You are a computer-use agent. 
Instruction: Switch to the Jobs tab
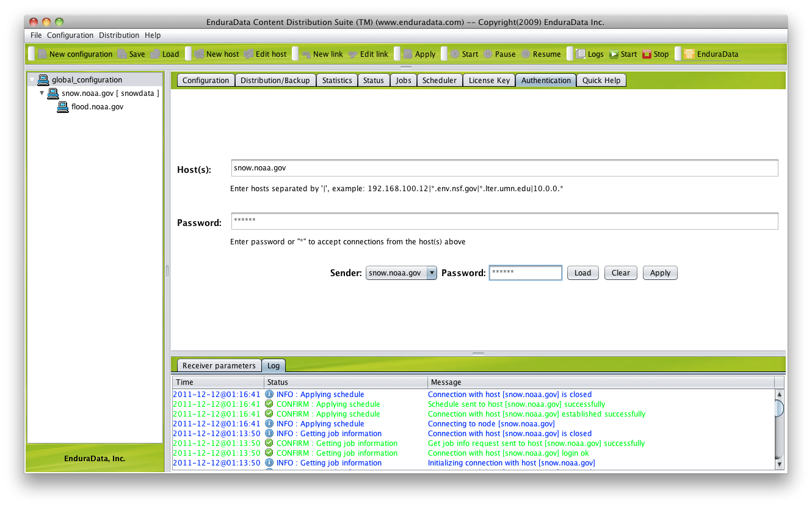tap(404, 80)
